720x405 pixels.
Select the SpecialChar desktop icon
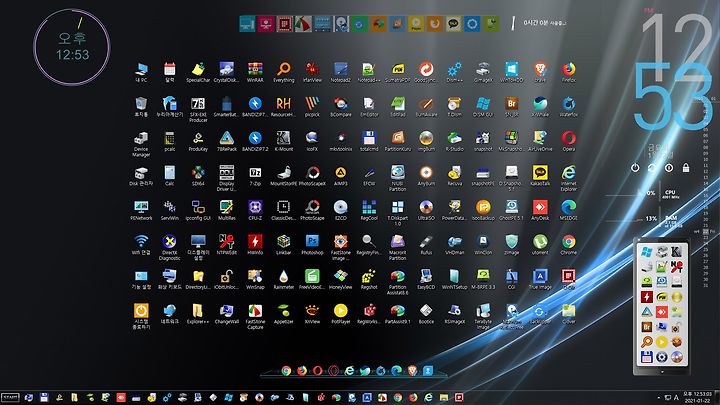[x=198, y=70]
